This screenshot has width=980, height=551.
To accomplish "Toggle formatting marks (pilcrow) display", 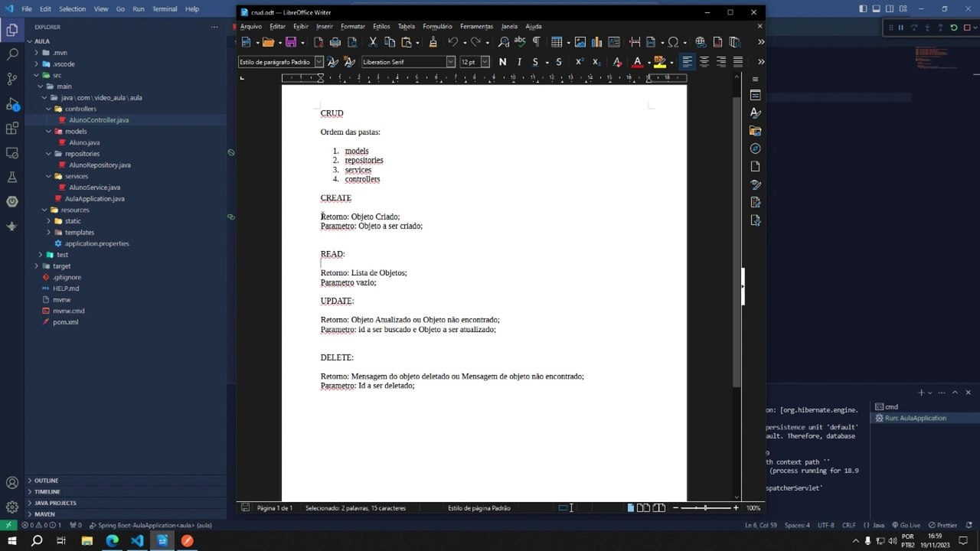I will (x=536, y=42).
